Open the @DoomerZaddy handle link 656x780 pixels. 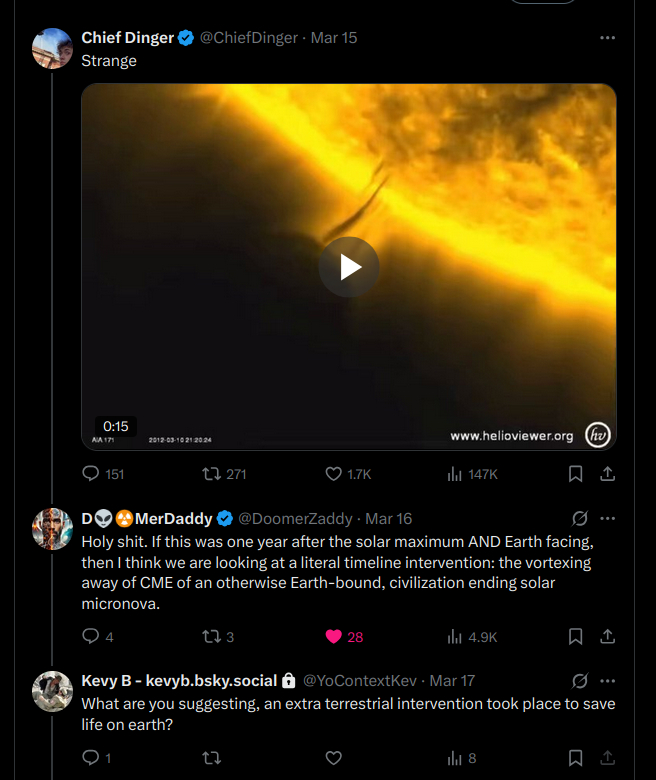click(297, 519)
